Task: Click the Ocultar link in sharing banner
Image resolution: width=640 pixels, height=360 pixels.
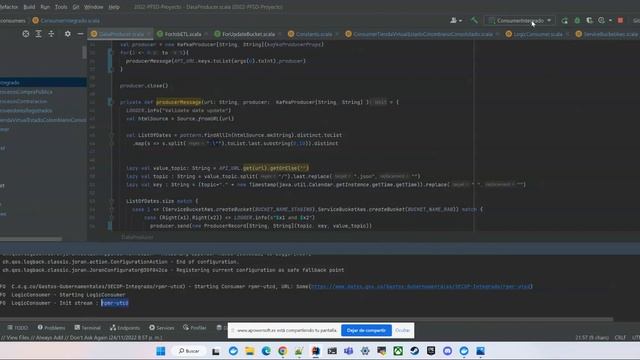Action: coord(402,330)
